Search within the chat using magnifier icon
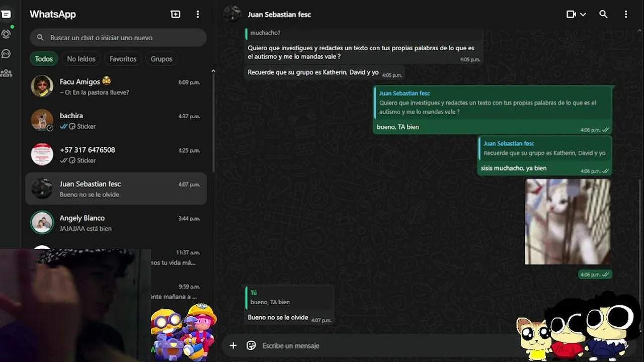 (603, 15)
